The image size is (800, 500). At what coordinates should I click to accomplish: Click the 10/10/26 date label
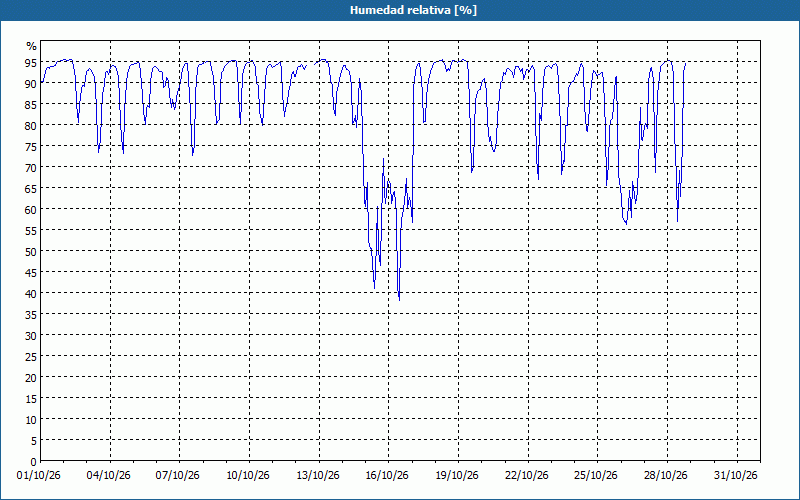(x=248, y=476)
